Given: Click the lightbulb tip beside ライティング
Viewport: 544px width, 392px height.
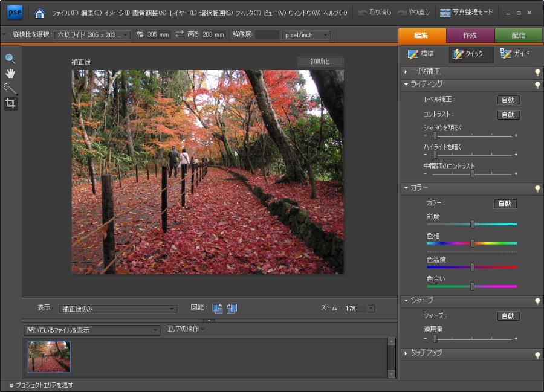Looking at the screenshot, I should pyautogui.click(x=536, y=85).
